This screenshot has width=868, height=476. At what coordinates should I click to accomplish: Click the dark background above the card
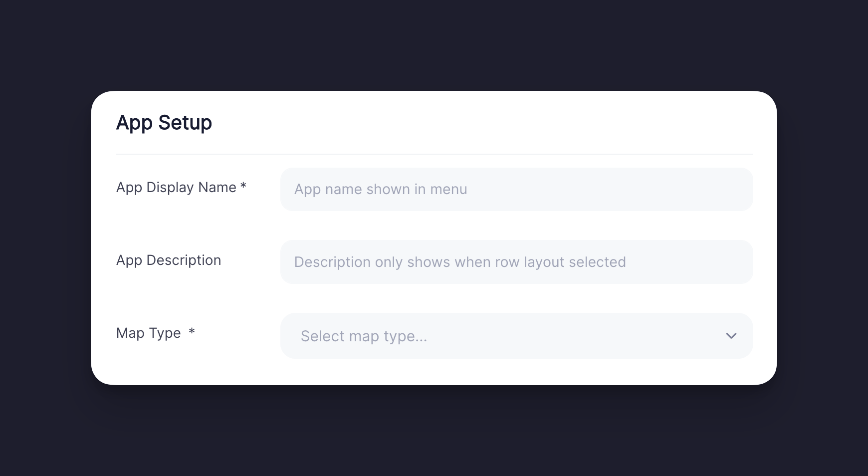[x=434, y=45]
